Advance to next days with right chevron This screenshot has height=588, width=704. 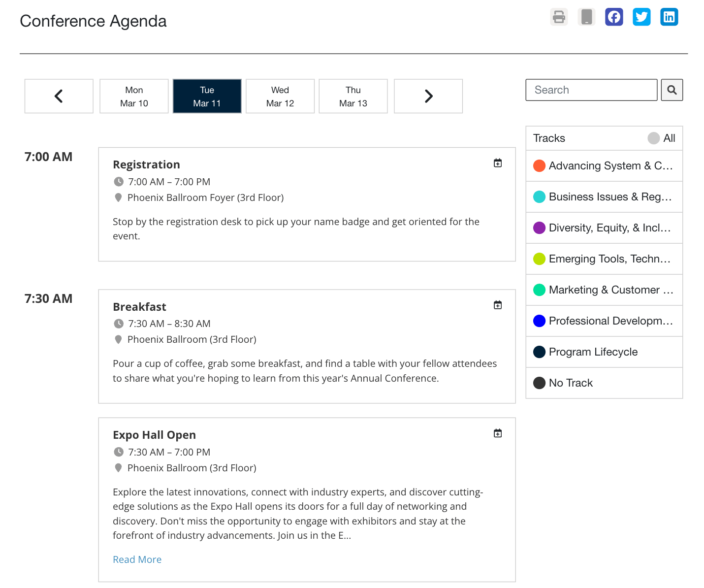(428, 96)
